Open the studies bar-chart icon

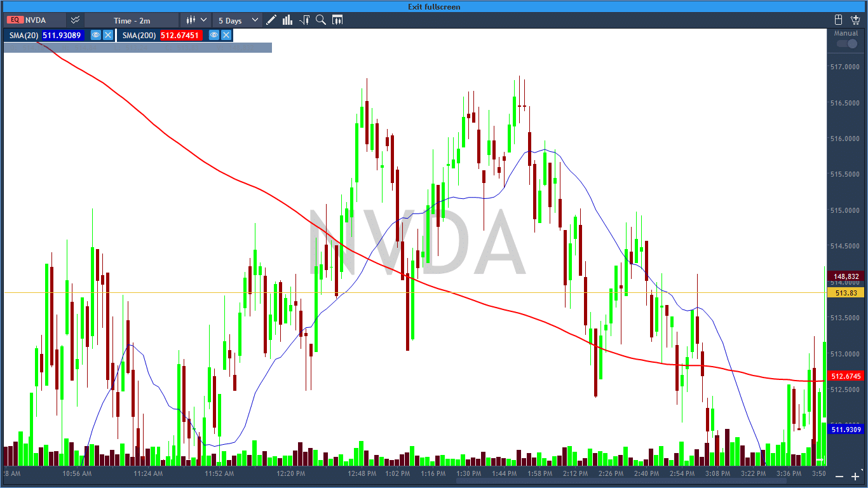(288, 20)
